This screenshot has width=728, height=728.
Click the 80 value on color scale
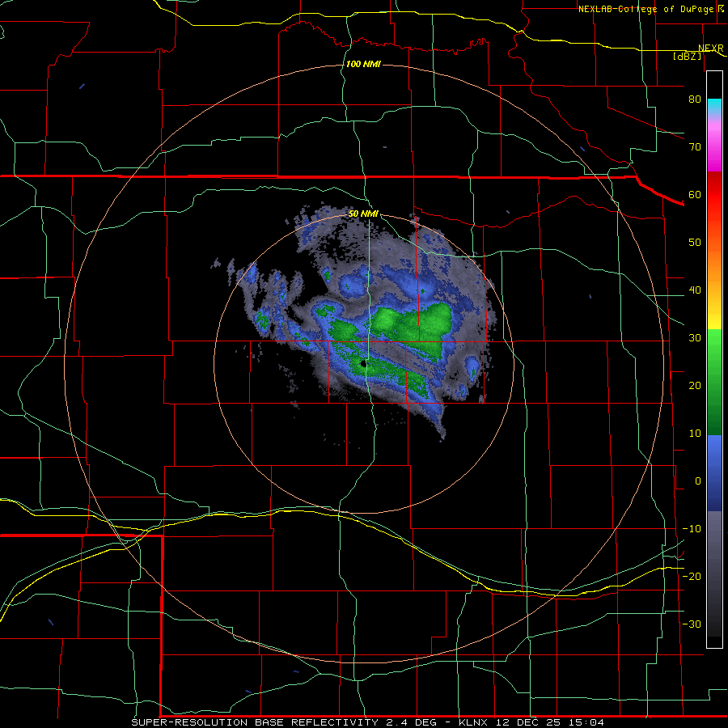click(695, 99)
